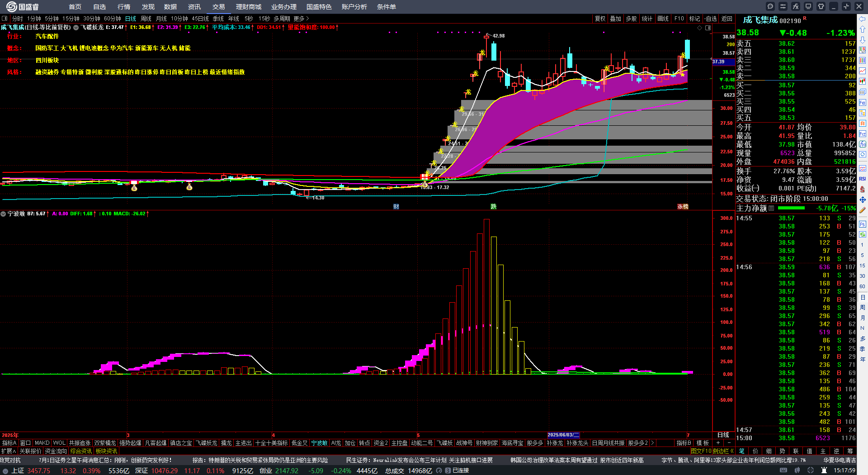This screenshot has height=475, width=868.
Task: Expand the 扩展∧ bottom panel
Action: tap(9, 451)
